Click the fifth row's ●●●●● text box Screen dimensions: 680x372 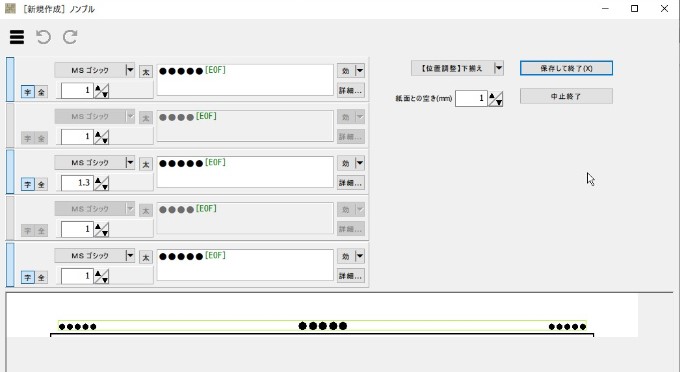[x=245, y=265]
